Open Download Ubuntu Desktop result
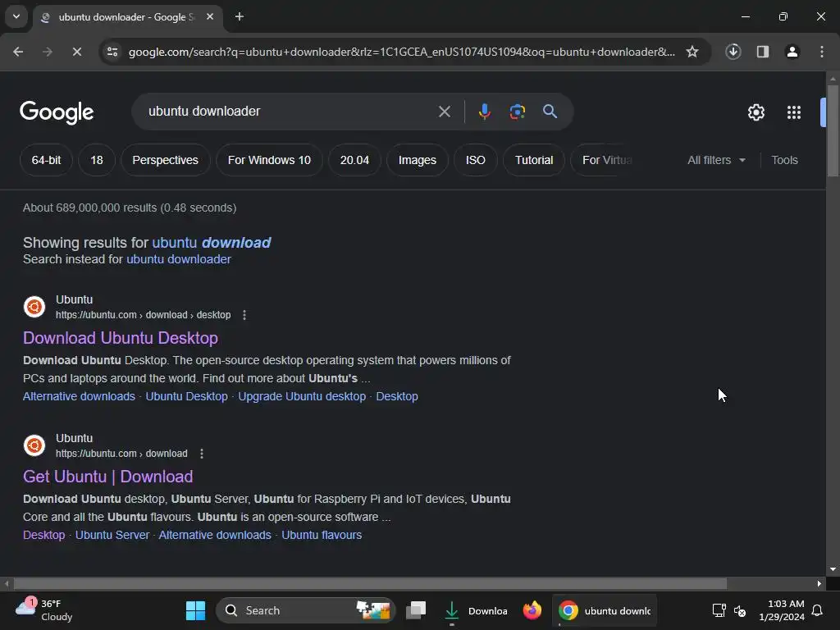 [x=121, y=338]
